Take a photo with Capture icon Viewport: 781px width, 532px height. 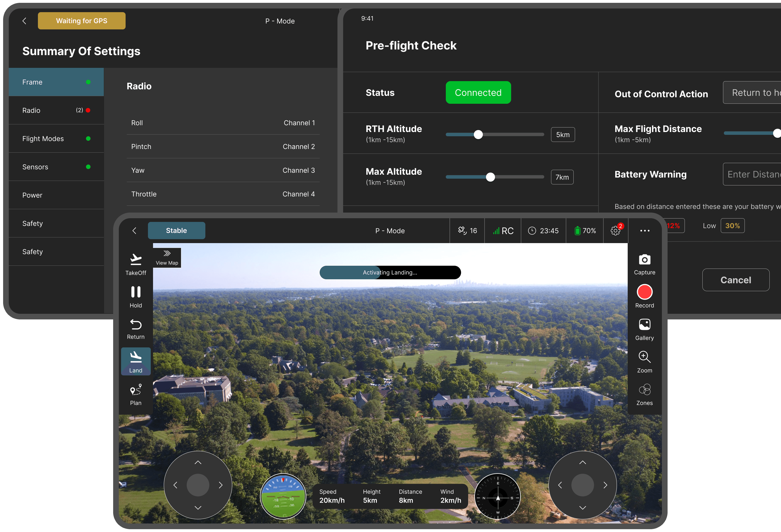[x=644, y=259]
